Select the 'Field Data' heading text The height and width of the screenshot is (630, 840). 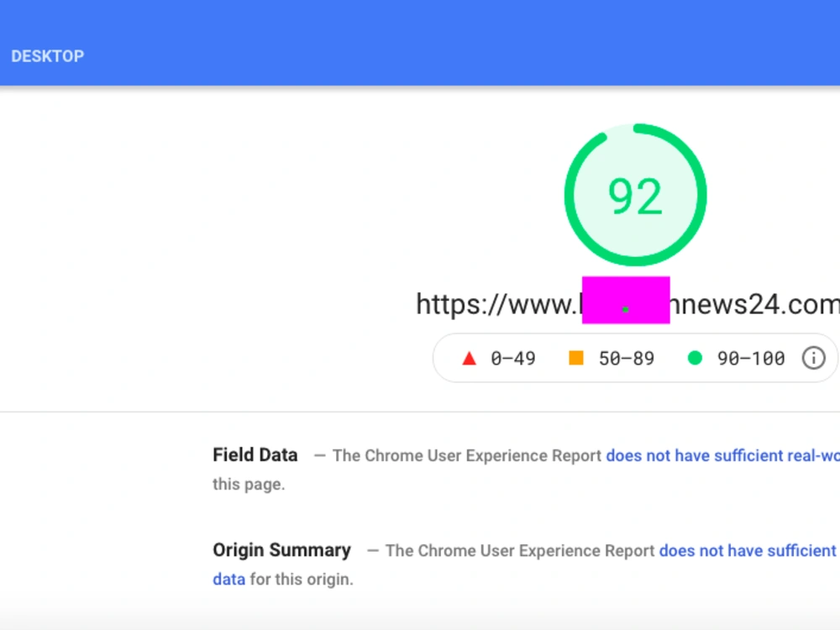(255, 454)
